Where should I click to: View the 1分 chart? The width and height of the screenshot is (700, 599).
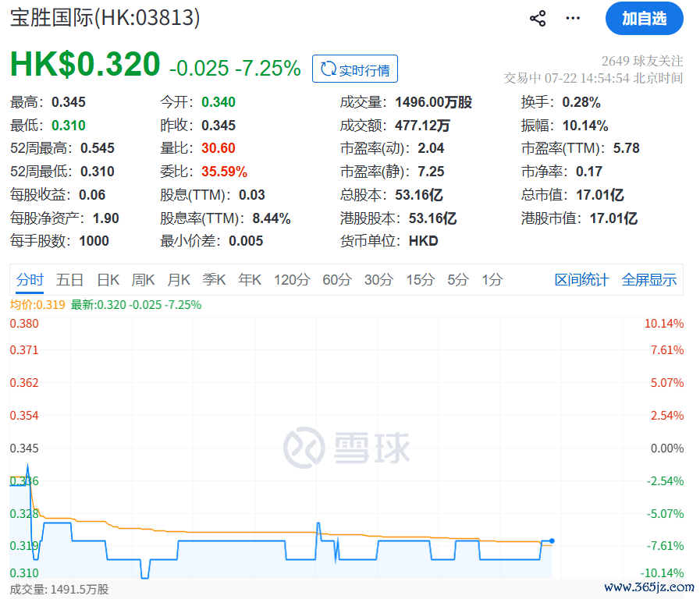tap(492, 280)
